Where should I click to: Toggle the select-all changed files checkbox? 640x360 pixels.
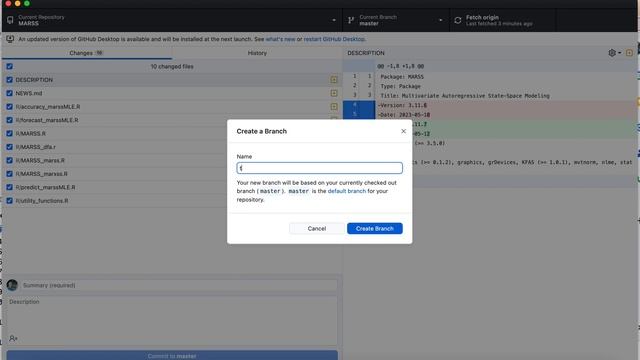click(9, 66)
